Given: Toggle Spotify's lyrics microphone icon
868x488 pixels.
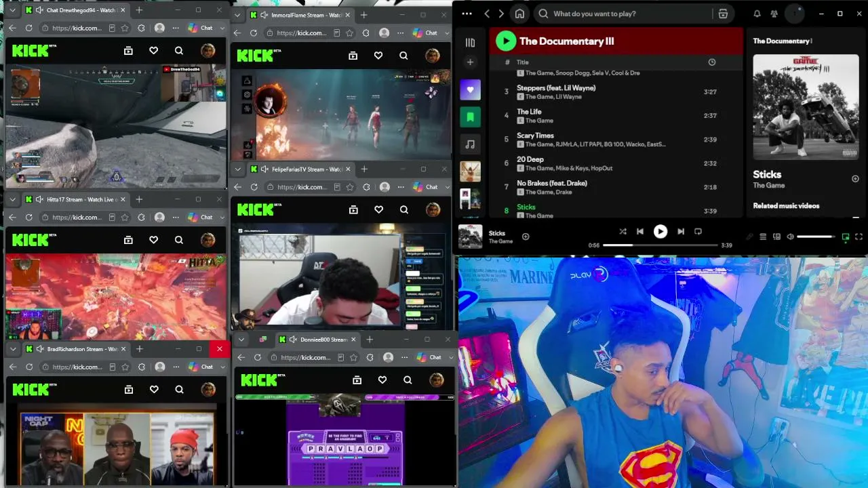Looking at the screenshot, I should click(749, 237).
